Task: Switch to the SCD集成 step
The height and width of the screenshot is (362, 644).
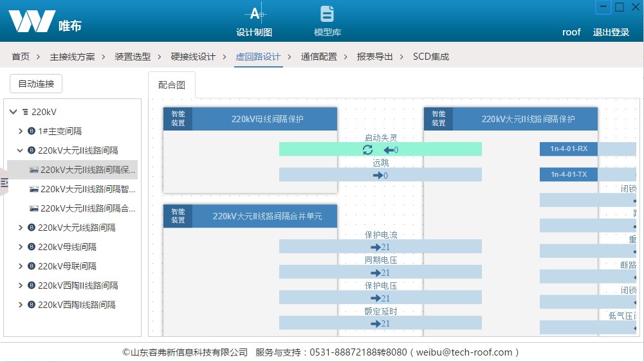Action: [x=430, y=57]
